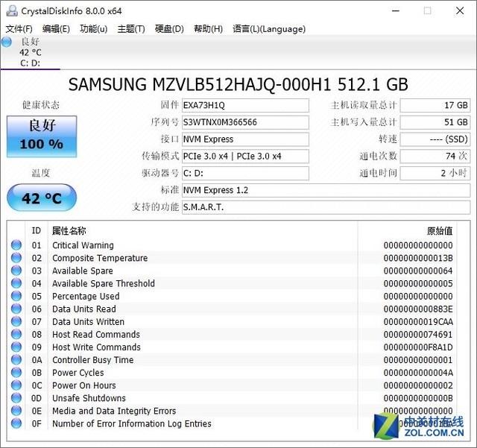477x448 pixels.
Task: Click raw value 0000000000883E
Action: point(418,309)
